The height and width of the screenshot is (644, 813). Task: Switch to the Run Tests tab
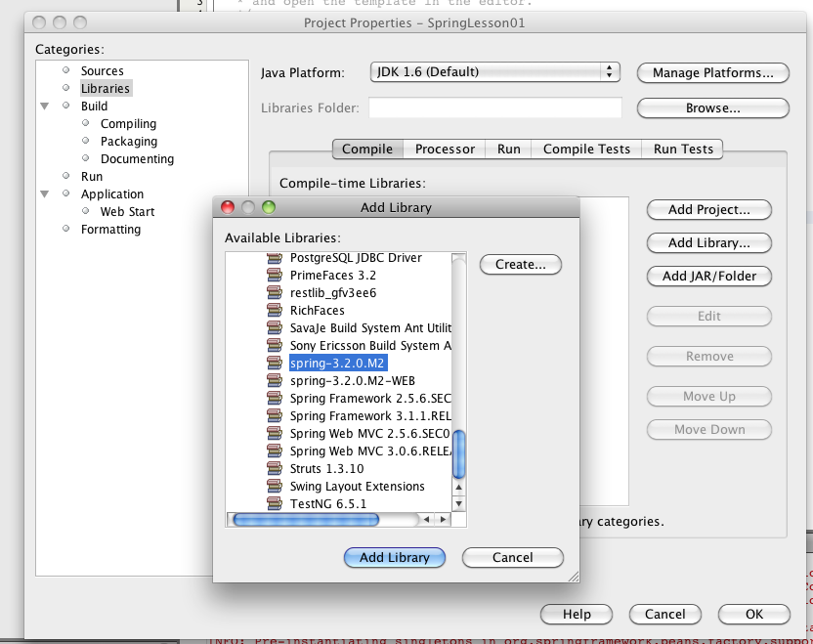[683, 150]
